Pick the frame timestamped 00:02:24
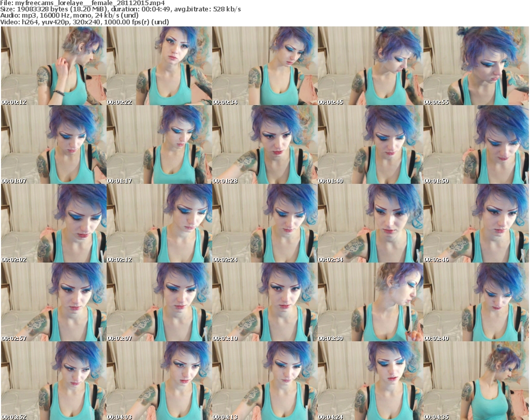The height and width of the screenshot is (420, 530). pyautogui.click(x=264, y=224)
